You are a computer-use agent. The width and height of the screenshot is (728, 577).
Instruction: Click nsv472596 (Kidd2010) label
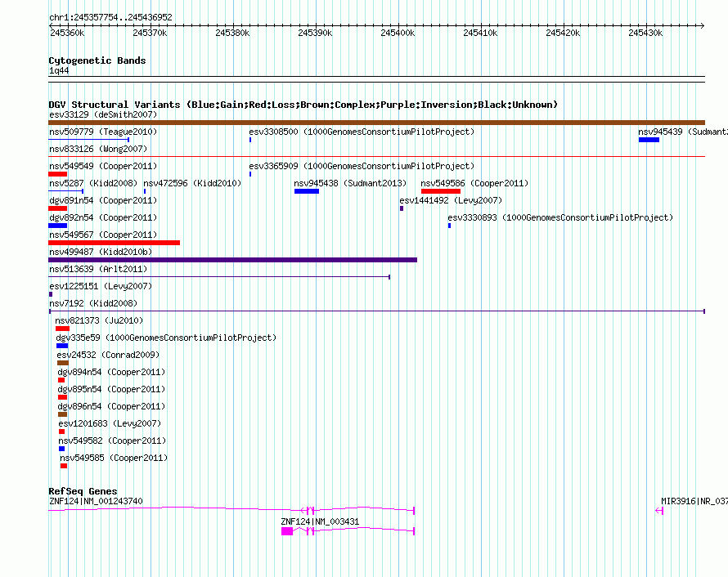(x=192, y=183)
